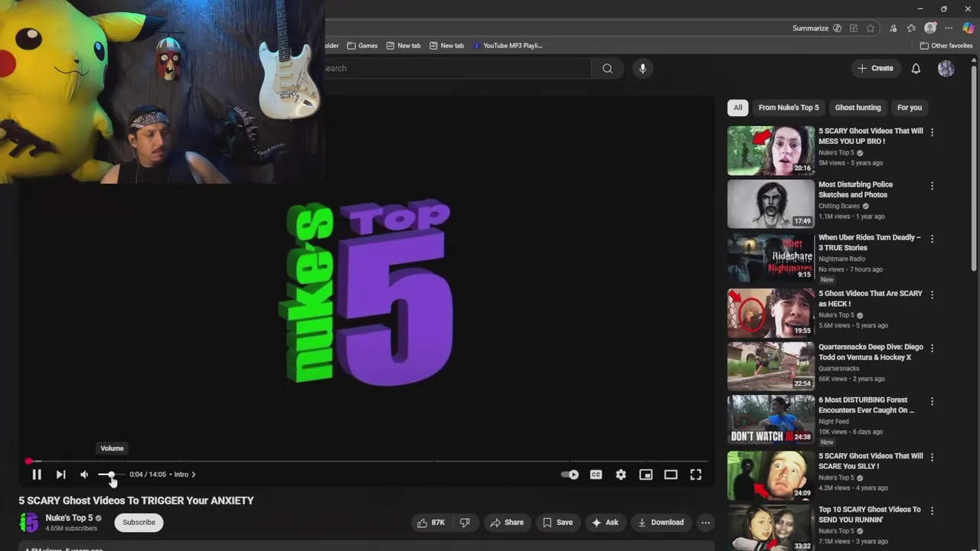Open browser profile icon

point(930,28)
